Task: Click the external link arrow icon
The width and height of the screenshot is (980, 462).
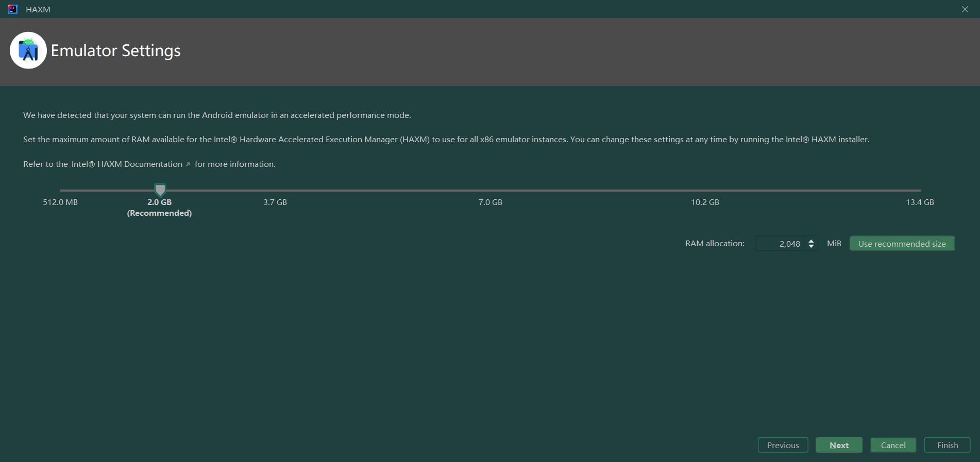Action: (188, 164)
